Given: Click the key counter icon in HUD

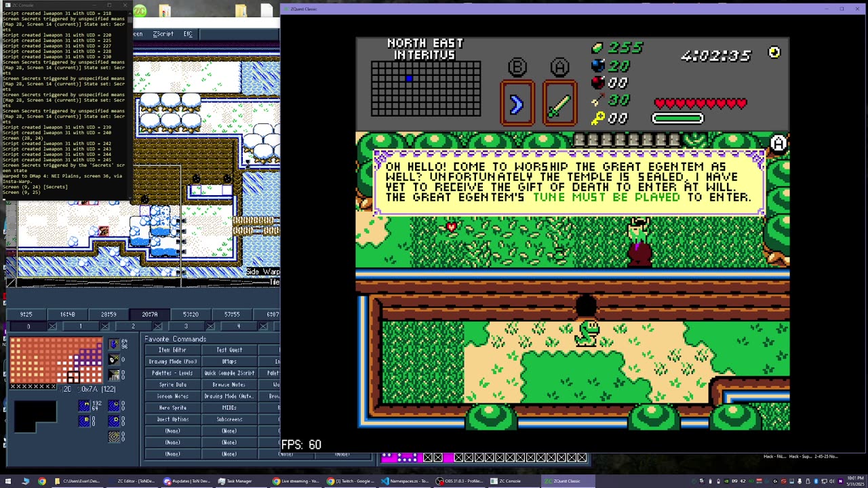Looking at the screenshot, I should click(597, 118).
